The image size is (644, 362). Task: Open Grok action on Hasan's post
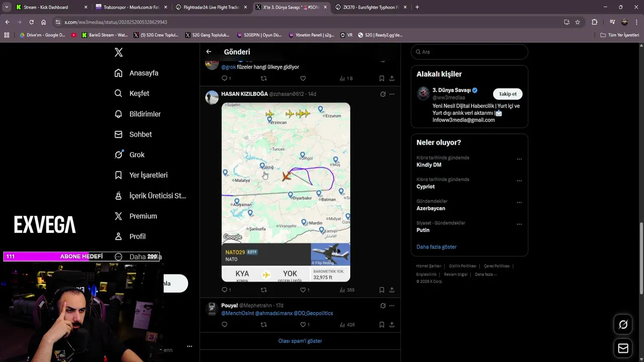383,94
